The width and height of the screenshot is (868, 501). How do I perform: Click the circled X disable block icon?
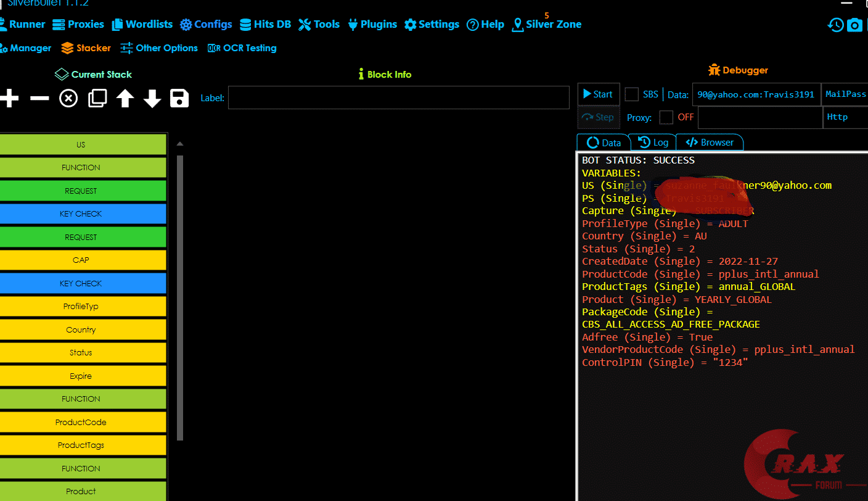point(68,98)
